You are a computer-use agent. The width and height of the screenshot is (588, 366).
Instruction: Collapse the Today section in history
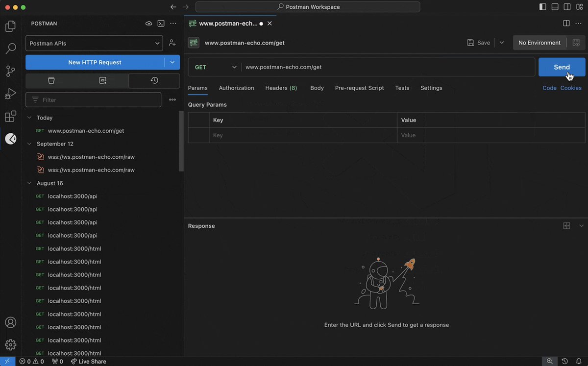coord(29,118)
